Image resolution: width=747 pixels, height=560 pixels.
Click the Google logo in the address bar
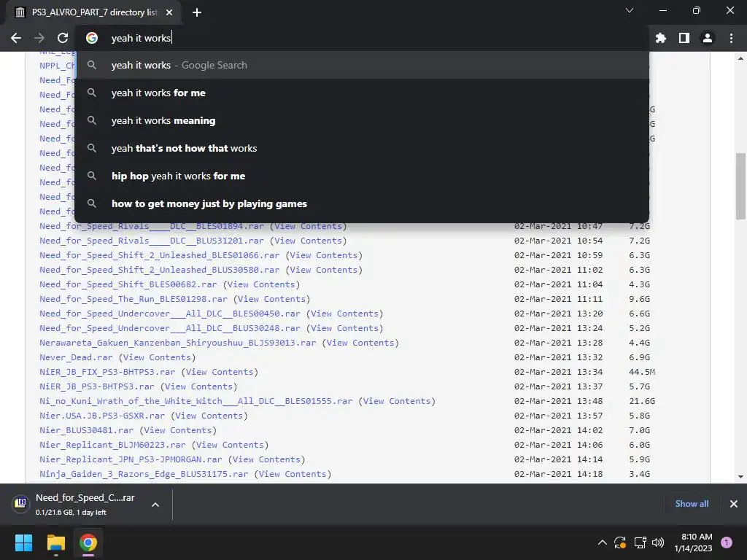pos(92,38)
